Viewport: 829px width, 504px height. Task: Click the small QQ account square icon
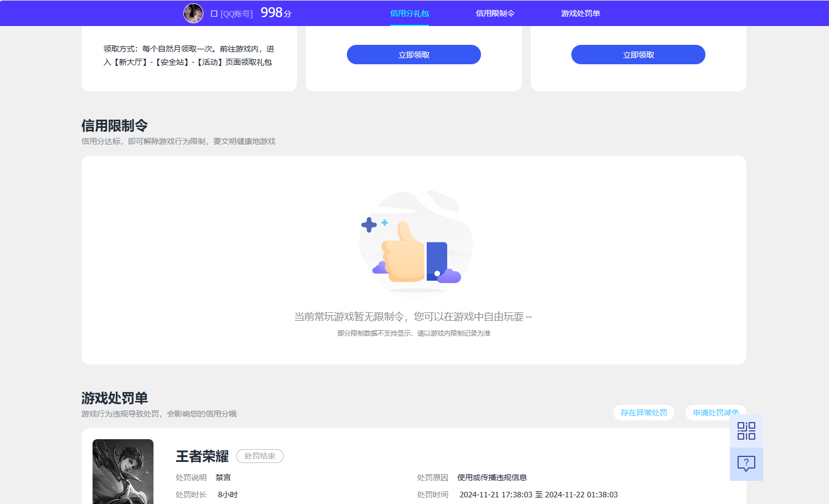(214, 13)
